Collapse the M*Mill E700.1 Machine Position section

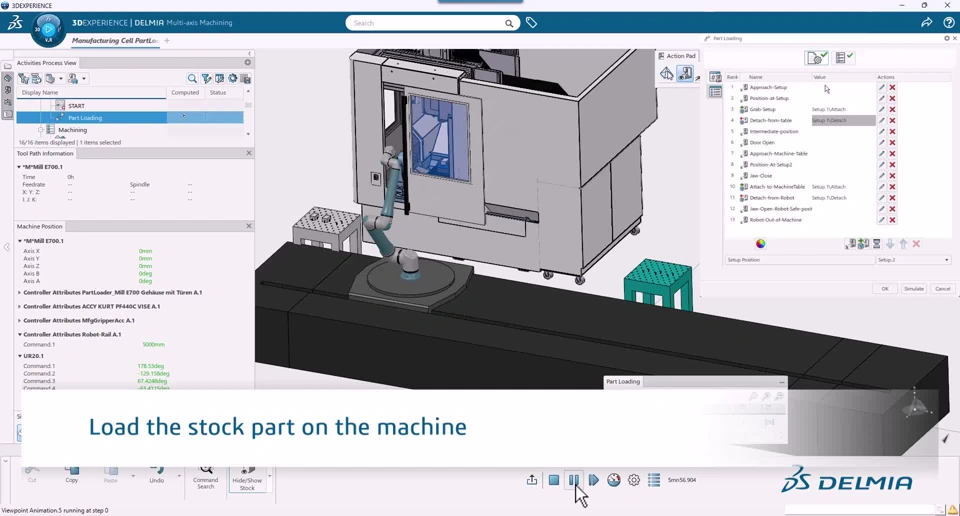pos(20,241)
